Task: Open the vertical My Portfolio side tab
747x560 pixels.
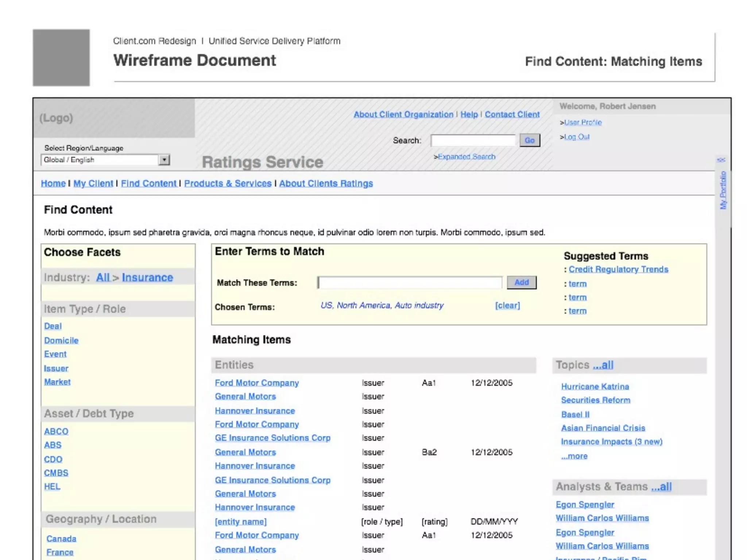Action: 723,190
